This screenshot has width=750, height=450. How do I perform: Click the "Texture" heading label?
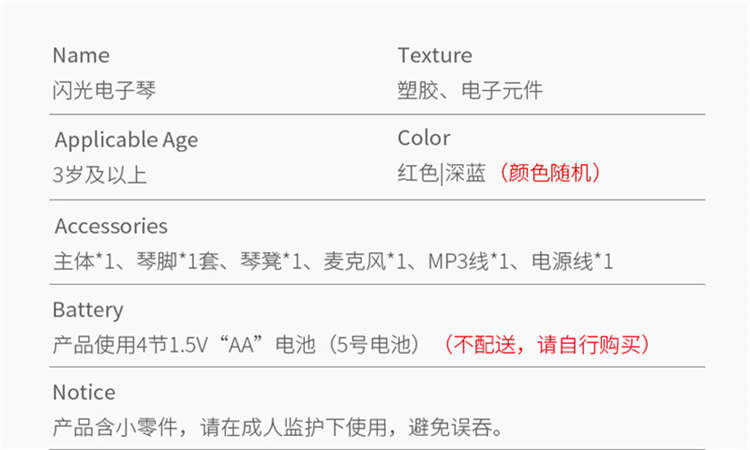coord(434,55)
